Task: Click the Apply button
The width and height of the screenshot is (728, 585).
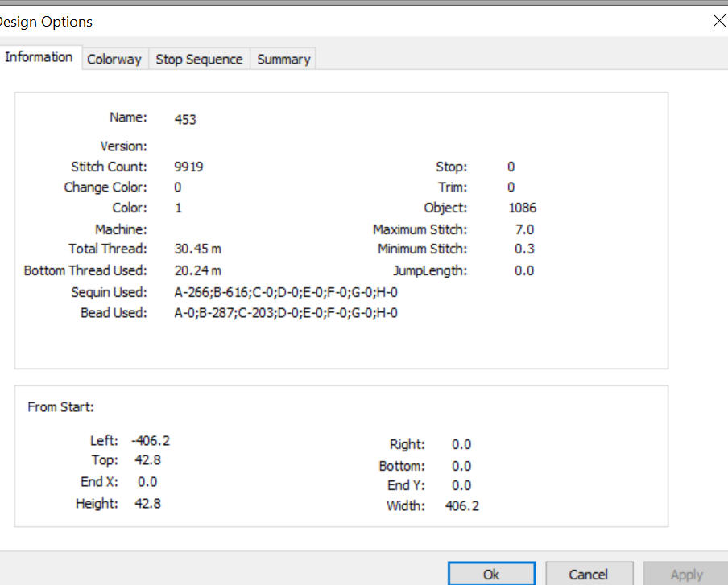Action: point(686,575)
